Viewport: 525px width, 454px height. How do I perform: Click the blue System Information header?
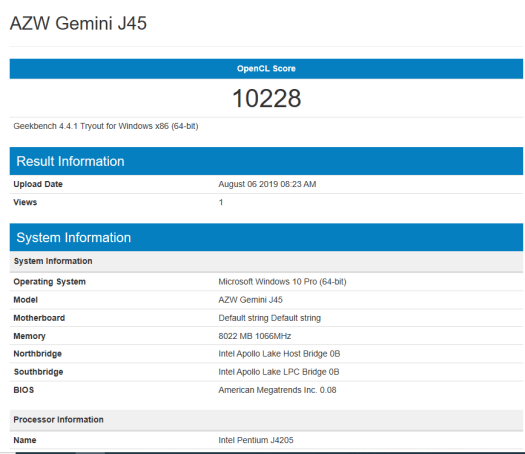tap(266, 237)
